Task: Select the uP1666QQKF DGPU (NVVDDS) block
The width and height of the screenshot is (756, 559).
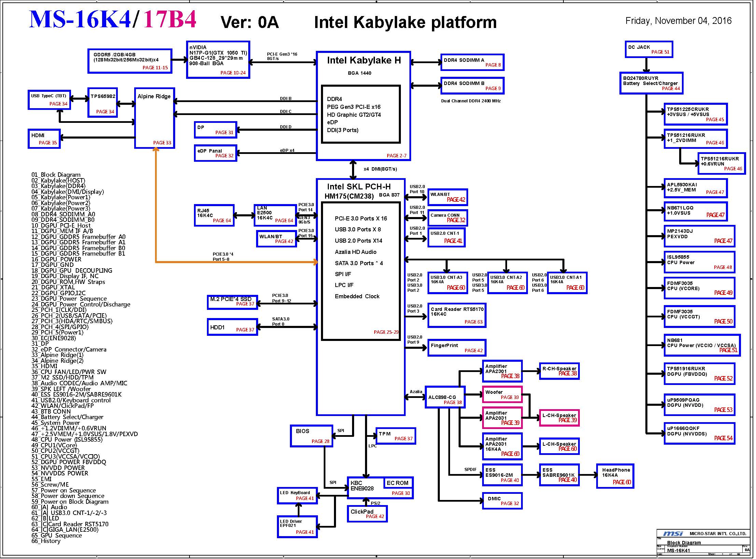Action: click(x=699, y=433)
